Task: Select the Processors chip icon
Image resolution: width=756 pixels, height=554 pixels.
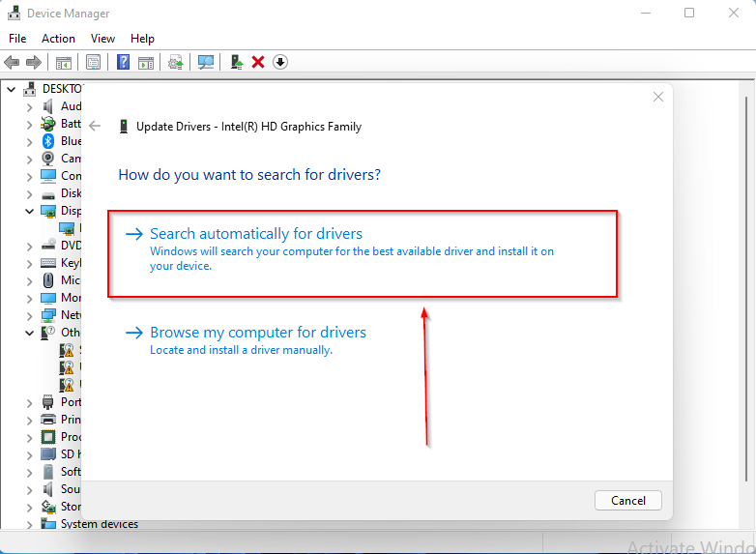Action: pyautogui.click(x=48, y=437)
